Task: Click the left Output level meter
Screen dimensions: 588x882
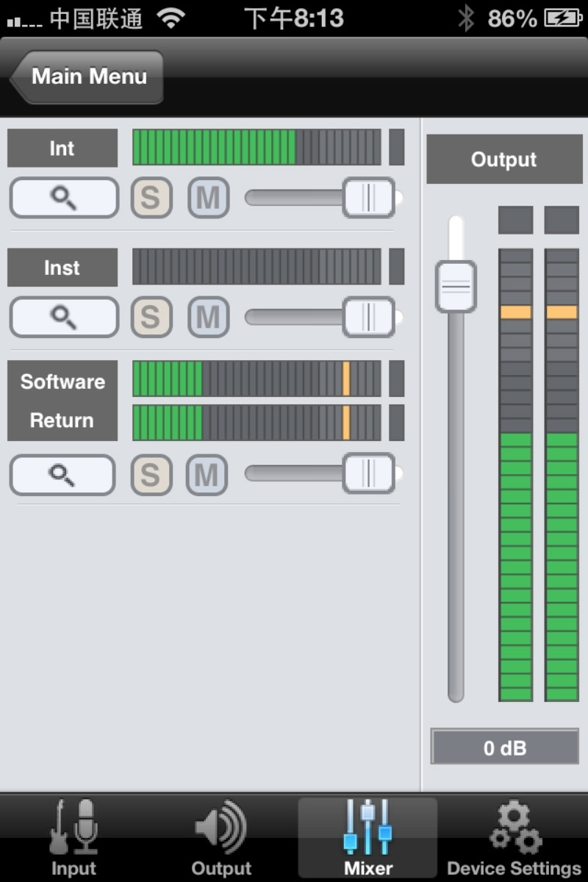Action: pos(515,475)
